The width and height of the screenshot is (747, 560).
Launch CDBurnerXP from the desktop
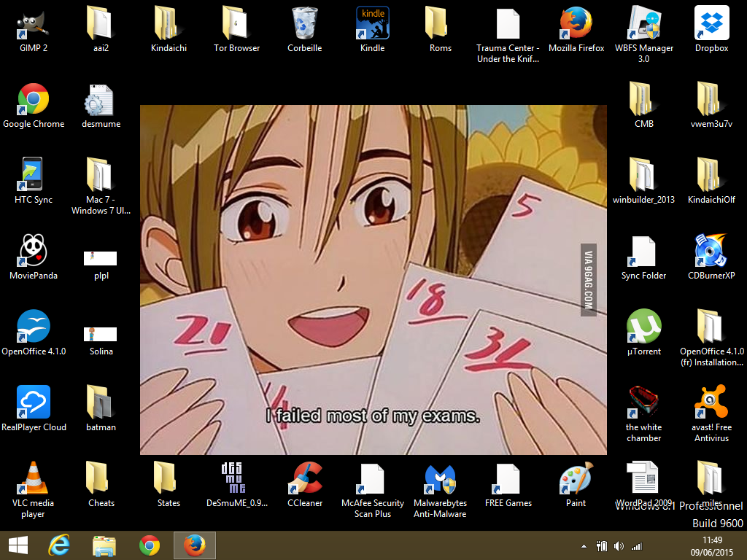(712, 251)
